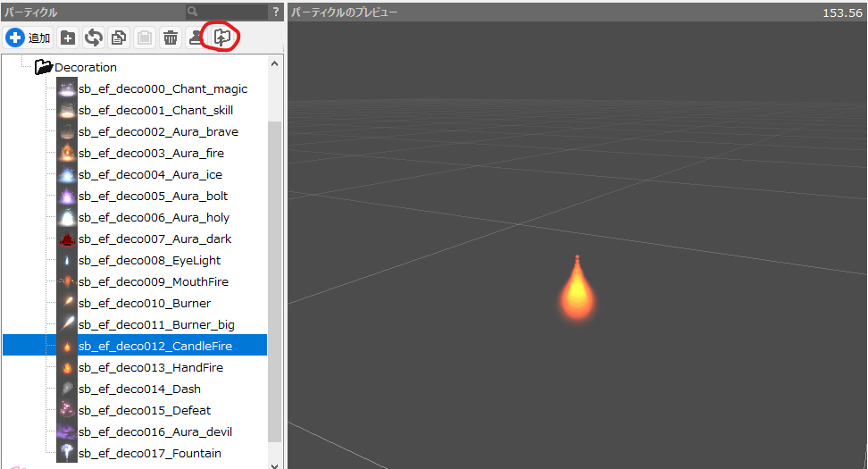Screen dimensions: 868x469
Task: Click the stamp icon in the toolbar
Action: point(195,38)
